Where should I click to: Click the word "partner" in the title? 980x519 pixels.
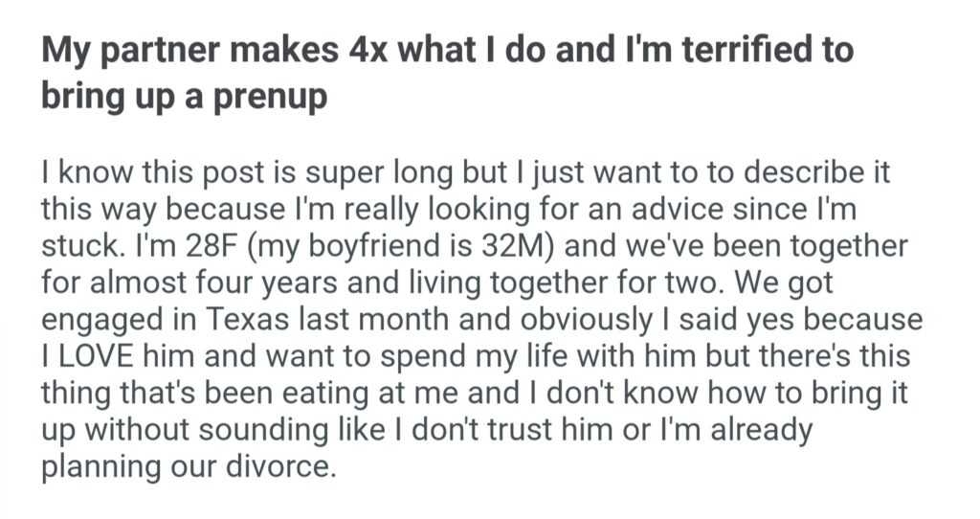(x=166, y=49)
